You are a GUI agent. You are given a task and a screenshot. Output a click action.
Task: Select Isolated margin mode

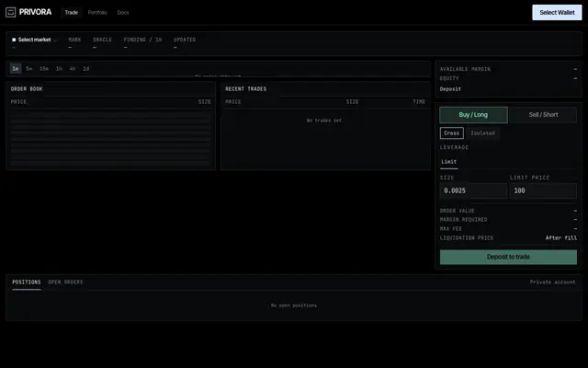[x=482, y=132]
